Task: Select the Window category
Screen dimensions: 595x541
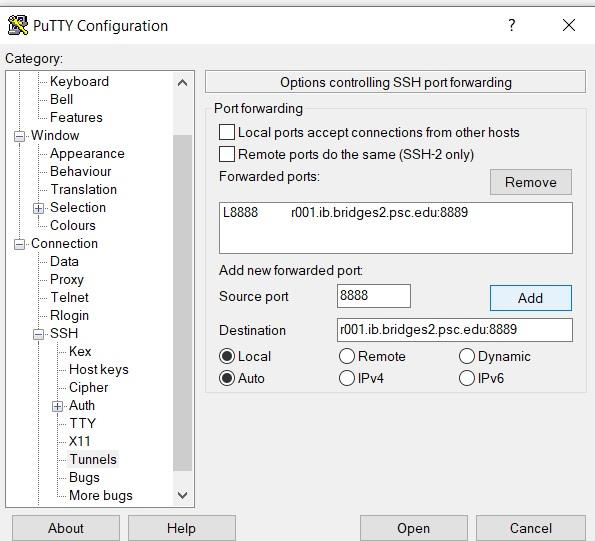Action: (55, 135)
